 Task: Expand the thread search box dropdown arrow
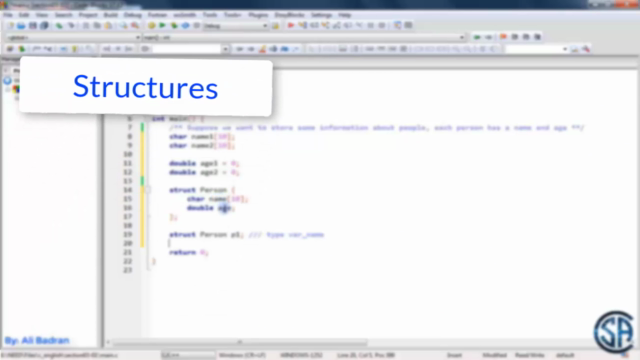[x=565, y=49]
